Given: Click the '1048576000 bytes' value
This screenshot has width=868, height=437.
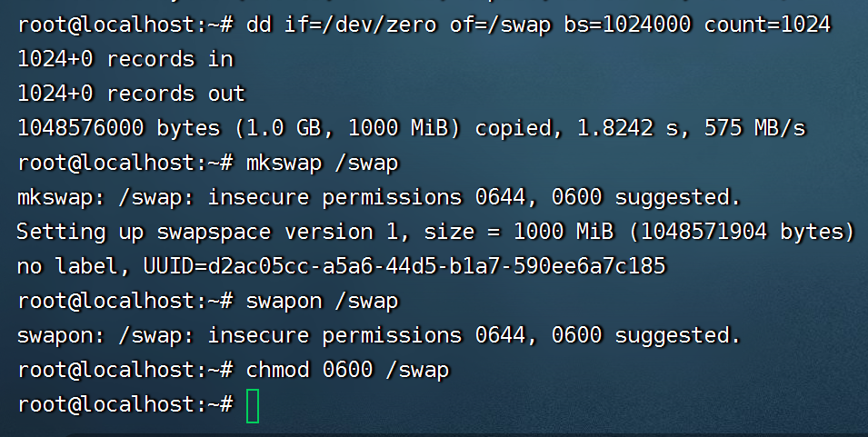Looking at the screenshot, I should (x=119, y=128).
